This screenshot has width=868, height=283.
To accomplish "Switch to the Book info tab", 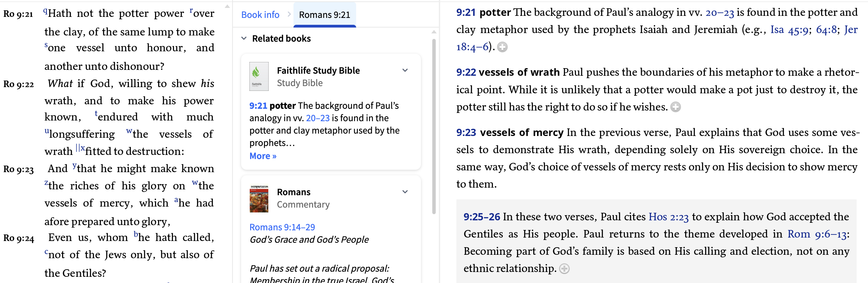I will point(260,15).
